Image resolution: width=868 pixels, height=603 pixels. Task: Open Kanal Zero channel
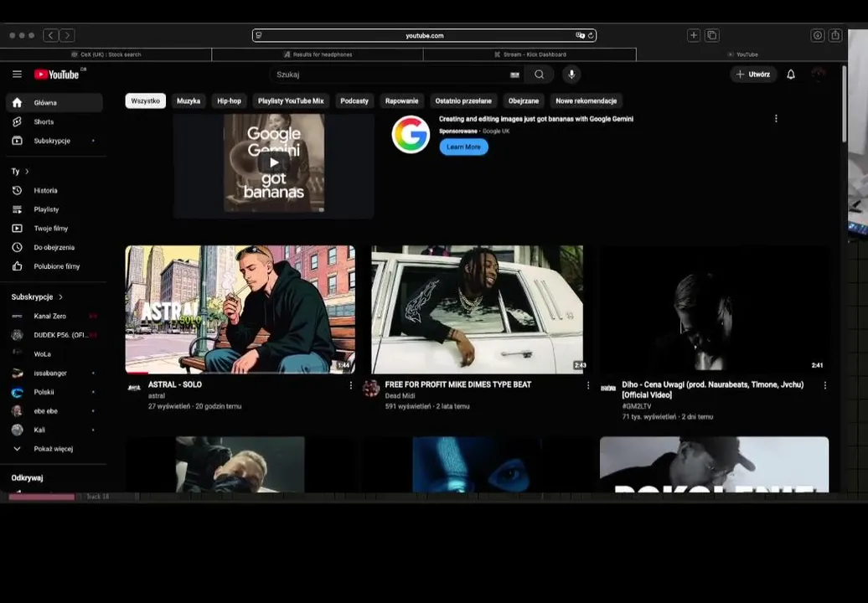click(x=54, y=317)
